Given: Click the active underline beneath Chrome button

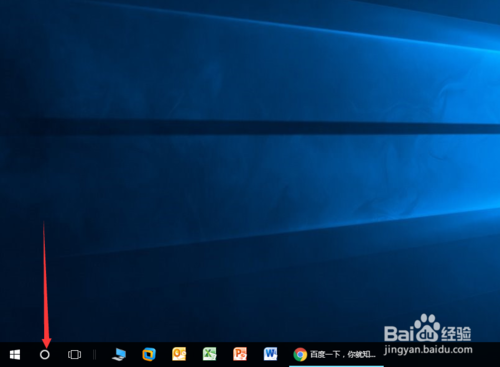Looking at the screenshot, I should point(336,366).
